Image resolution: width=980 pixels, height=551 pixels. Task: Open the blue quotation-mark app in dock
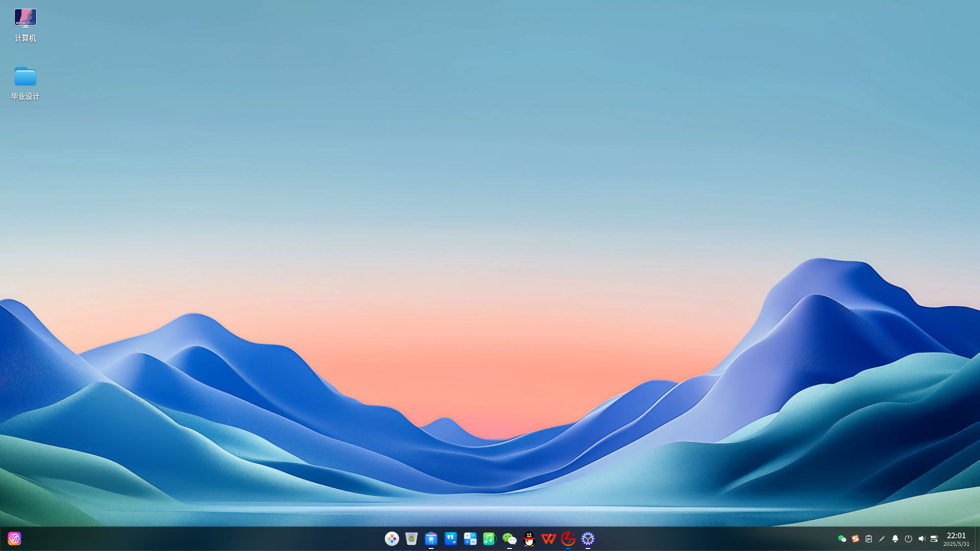click(451, 539)
